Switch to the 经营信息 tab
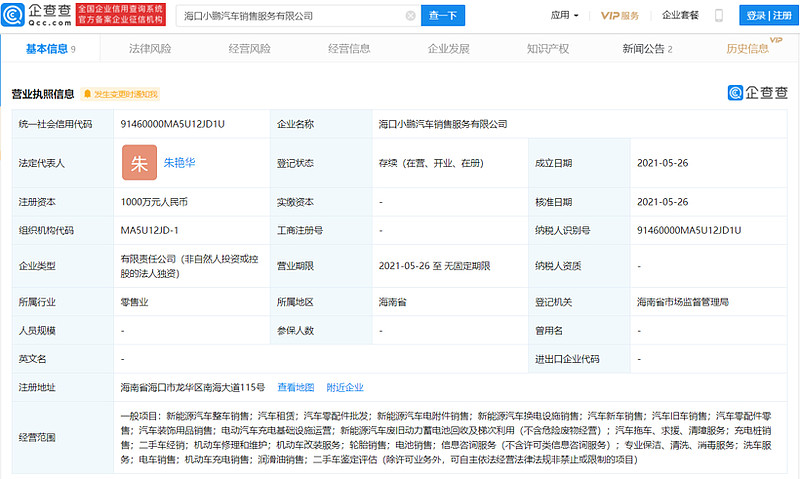800x479 pixels. pyautogui.click(x=349, y=49)
